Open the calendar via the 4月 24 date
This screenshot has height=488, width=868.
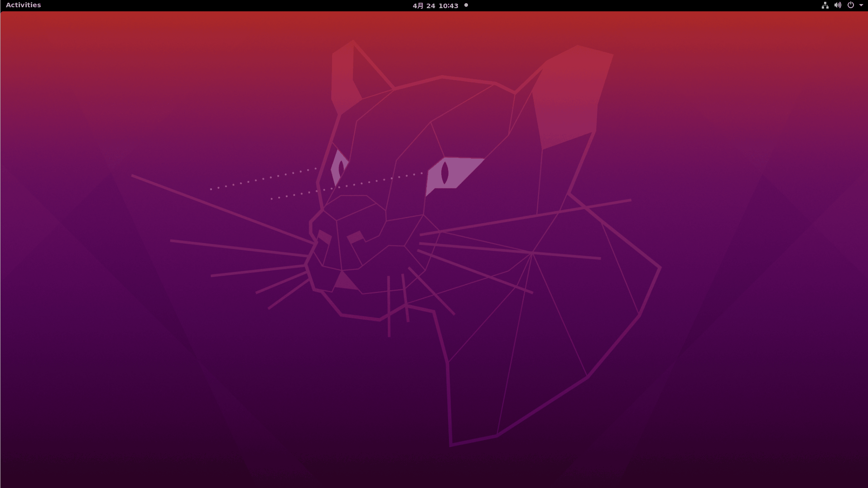[424, 5]
